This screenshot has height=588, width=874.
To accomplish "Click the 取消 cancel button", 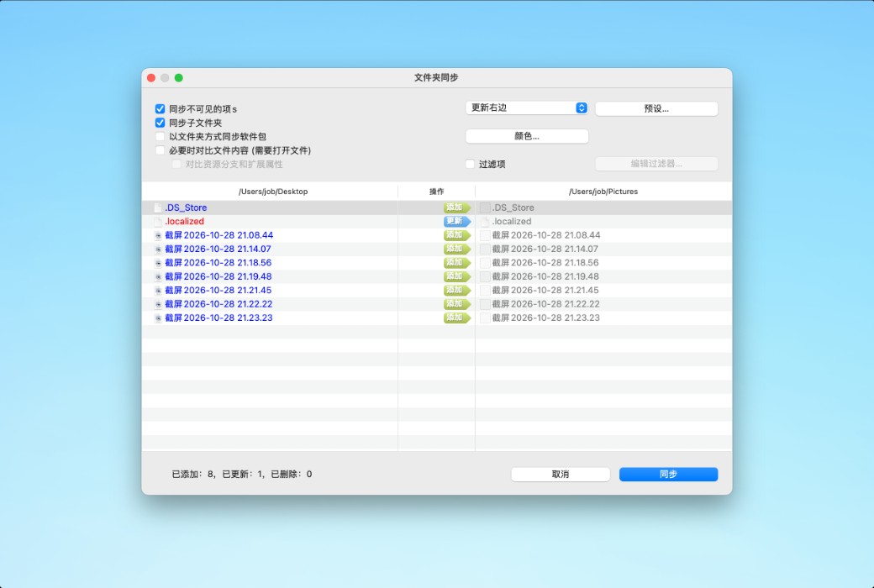I will click(561, 475).
